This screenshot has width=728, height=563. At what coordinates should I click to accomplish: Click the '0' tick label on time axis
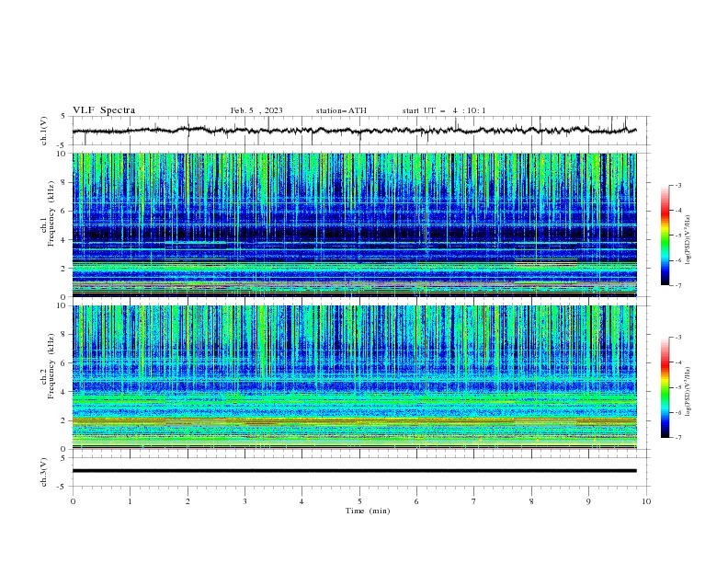[73, 501]
